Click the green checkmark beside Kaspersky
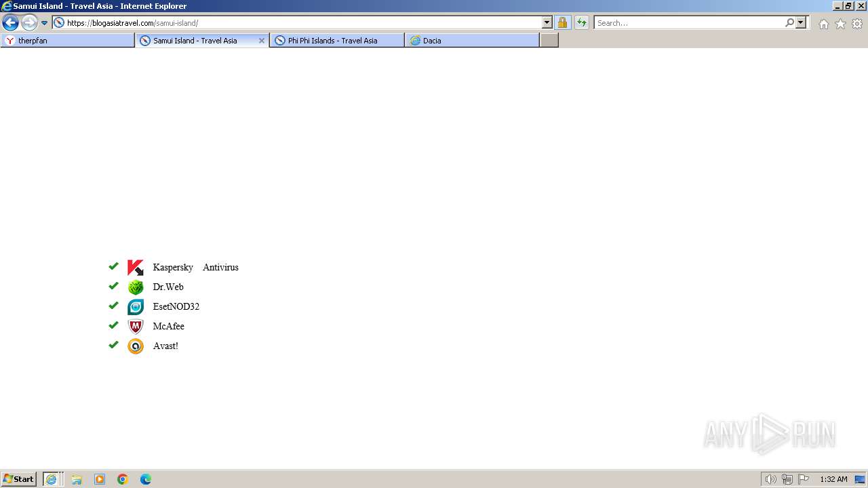This screenshot has width=868, height=488. click(x=113, y=266)
